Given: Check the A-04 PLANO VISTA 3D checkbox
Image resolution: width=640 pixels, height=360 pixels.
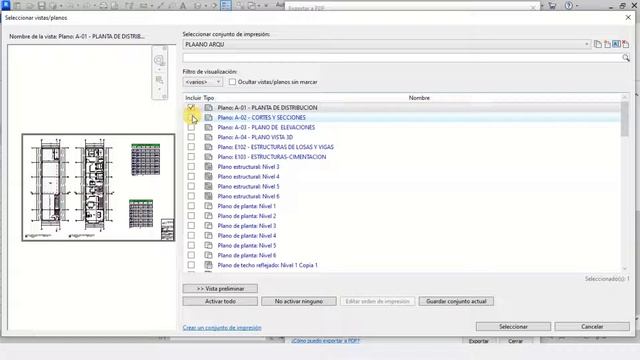Looking at the screenshot, I should [x=191, y=137].
